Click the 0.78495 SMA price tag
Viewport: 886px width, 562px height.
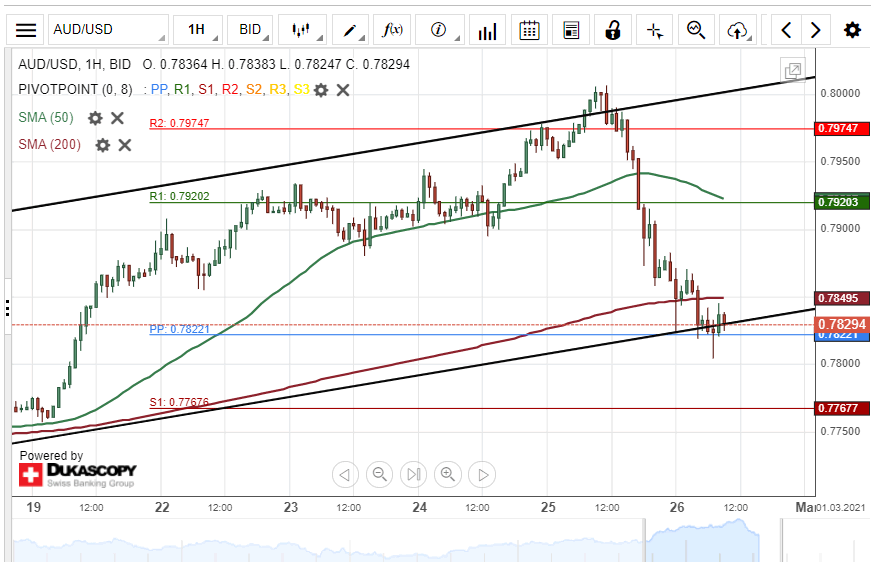click(842, 298)
